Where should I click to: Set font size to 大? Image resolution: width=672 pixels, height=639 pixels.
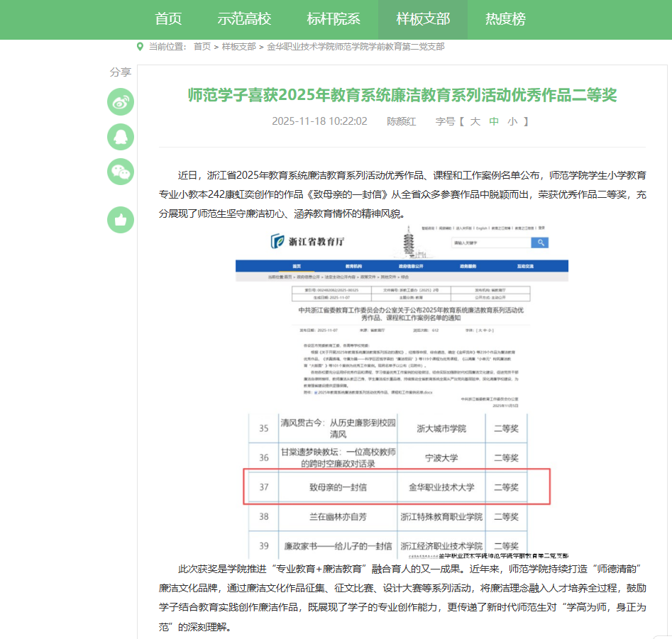coord(475,121)
